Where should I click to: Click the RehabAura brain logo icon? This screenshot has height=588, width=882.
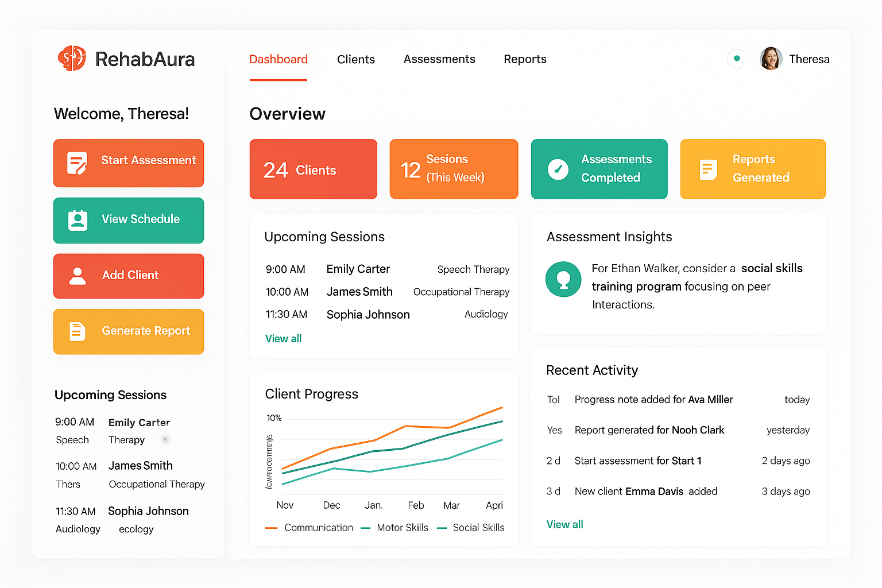(x=72, y=58)
